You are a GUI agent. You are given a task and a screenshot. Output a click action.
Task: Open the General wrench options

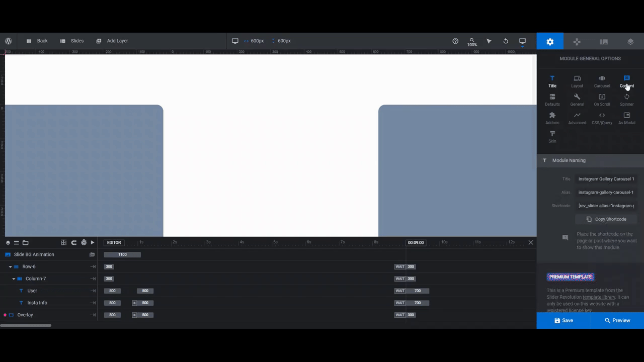(x=577, y=100)
